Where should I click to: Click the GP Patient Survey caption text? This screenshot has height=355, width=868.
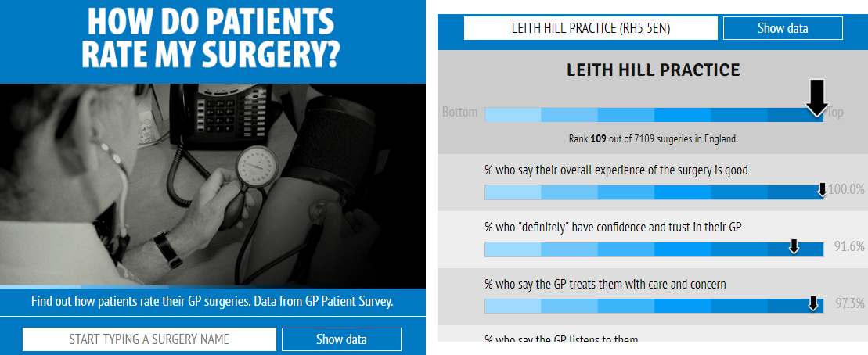[213, 302]
